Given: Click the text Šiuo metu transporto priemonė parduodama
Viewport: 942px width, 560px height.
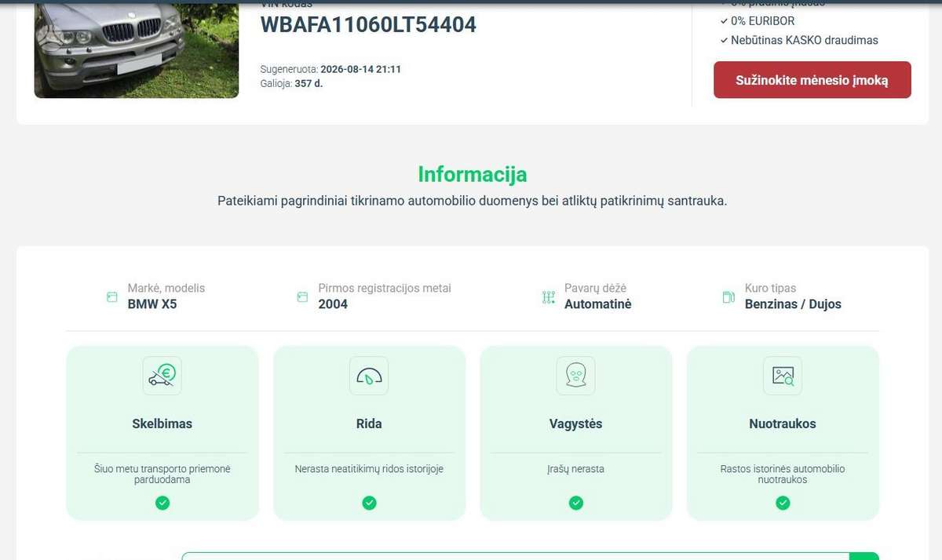Looking at the screenshot, I should pos(162,474).
